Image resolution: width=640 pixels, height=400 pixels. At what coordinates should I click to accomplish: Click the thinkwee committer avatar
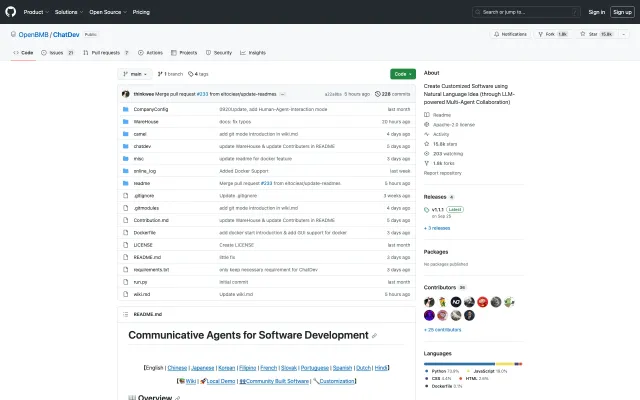[126, 94]
